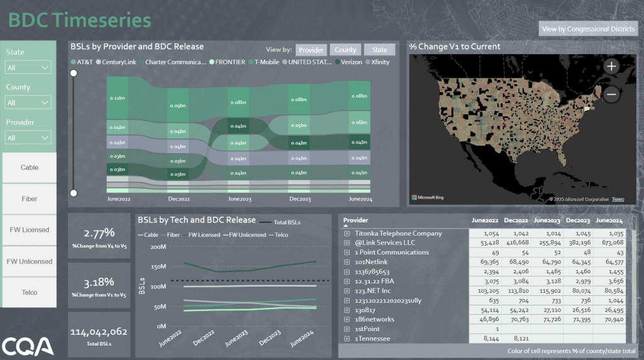Click the 3.18% change from V1 to V5 card
Image resolution: width=644 pixels, height=360 pixels.
pyautogui.click(x=99, y=286)
